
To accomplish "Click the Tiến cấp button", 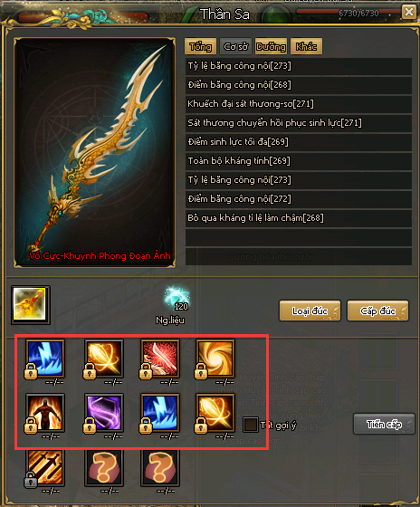I will (384, 424).
